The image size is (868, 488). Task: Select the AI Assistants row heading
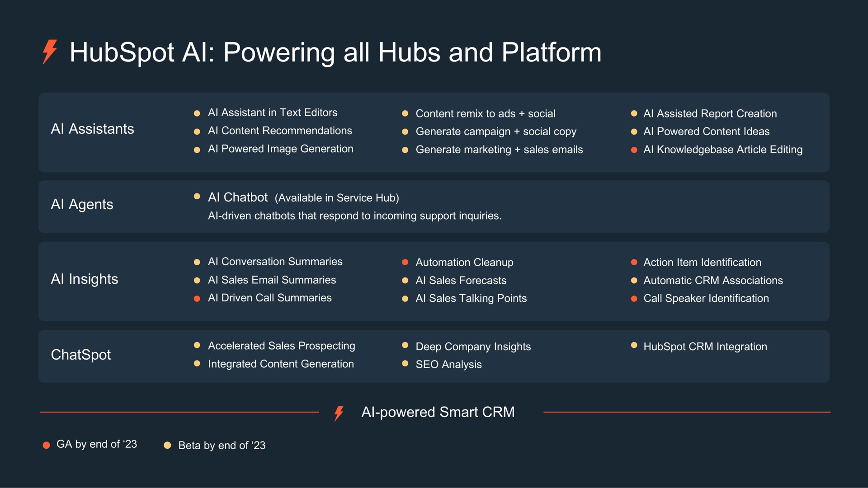(92, 129)
